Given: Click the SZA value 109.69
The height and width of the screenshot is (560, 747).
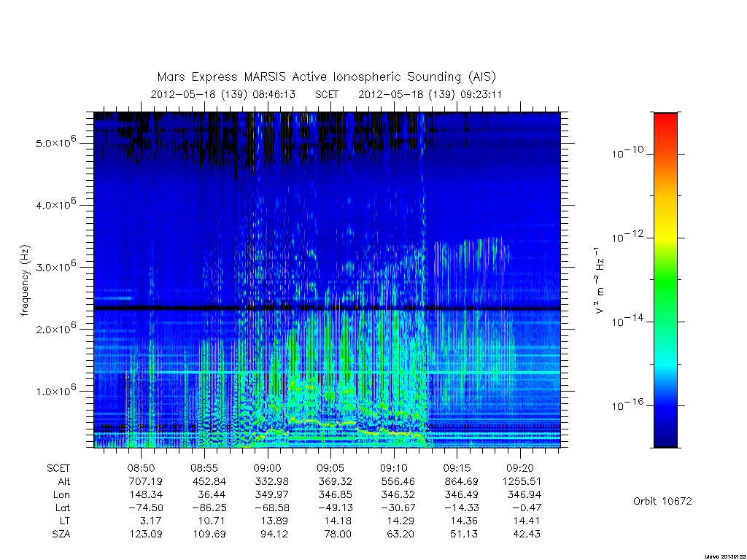Looking at the screenshot, I should (x=209, y=534).
